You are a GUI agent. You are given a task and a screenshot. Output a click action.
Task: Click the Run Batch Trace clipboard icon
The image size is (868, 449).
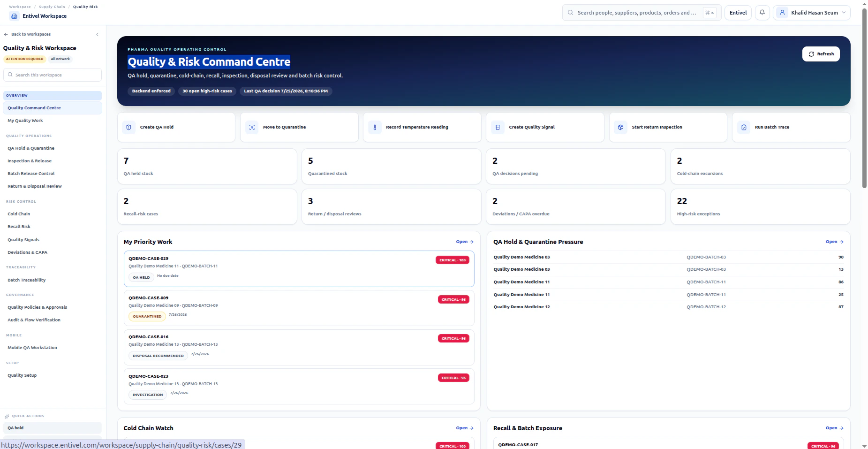[x=744, y=127]
